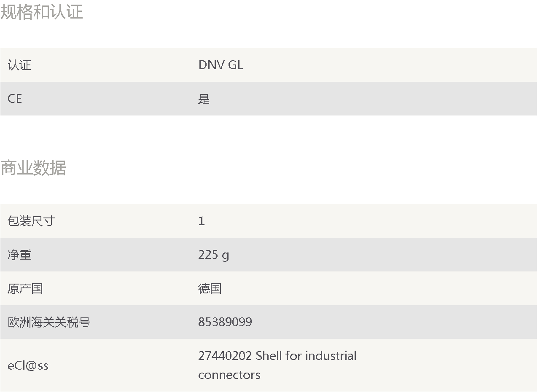This screenshot has height=392, width=538.
Task: Click the word DNV in certification value
Action: point(212,65)
